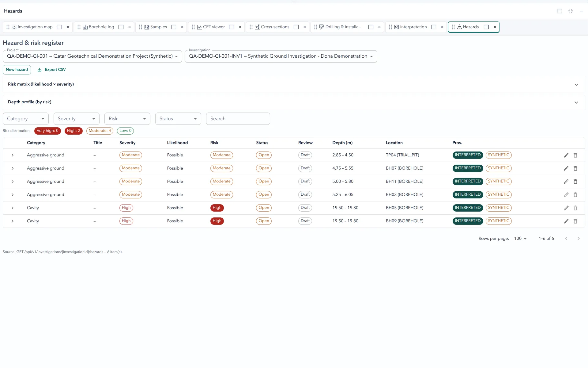Edit the BH05 cavity hazard
The width and height of the screenshot is (588, 368).
[566, 208]
